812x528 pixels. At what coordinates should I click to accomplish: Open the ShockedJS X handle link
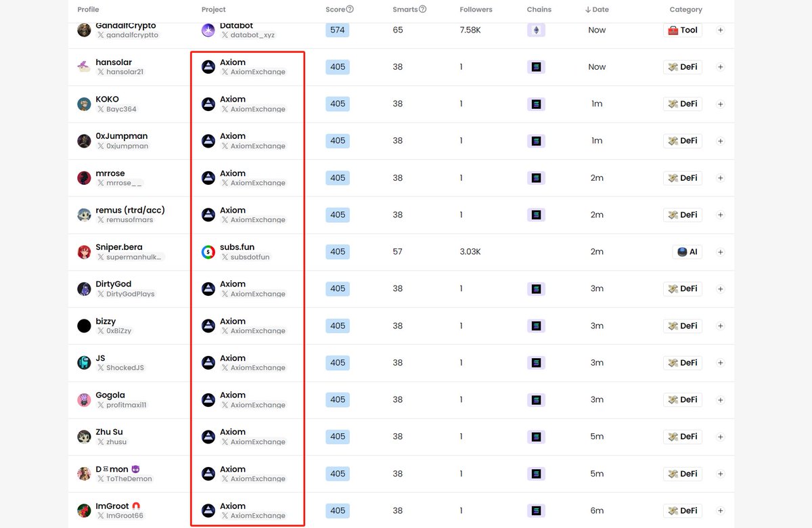pyautogui.click(x=120, y=368)
